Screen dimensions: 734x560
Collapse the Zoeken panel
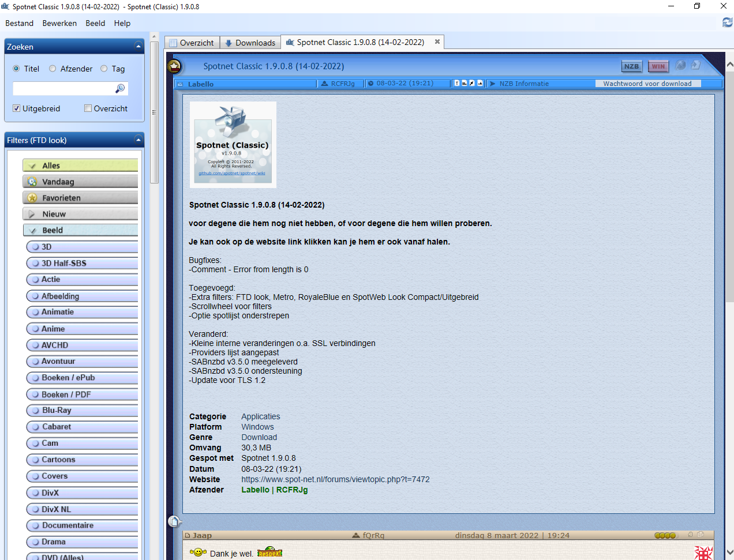pos(138,46)
